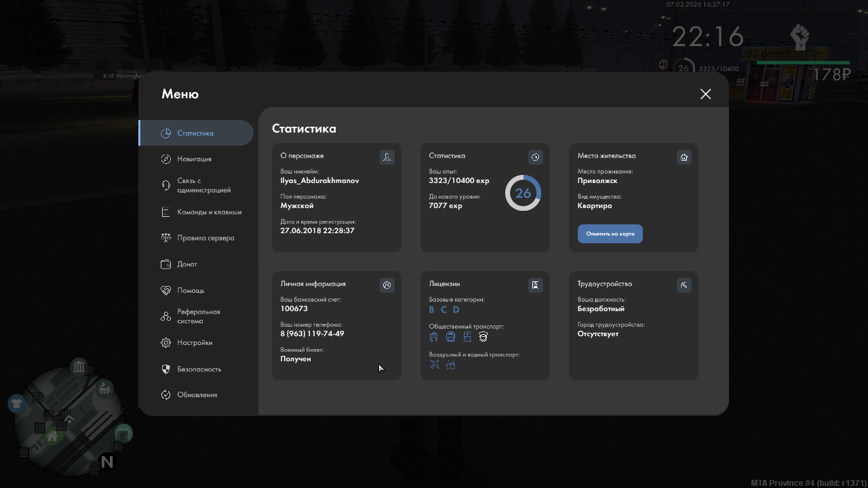Viewport: 868px width, 488px height.
Task: Click the tools icon in Трудоустройство card
Action: tap(684, 285)
